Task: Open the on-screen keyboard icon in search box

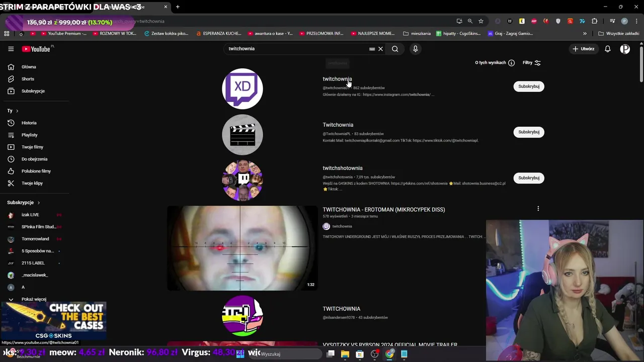Action: click(372, 49)
